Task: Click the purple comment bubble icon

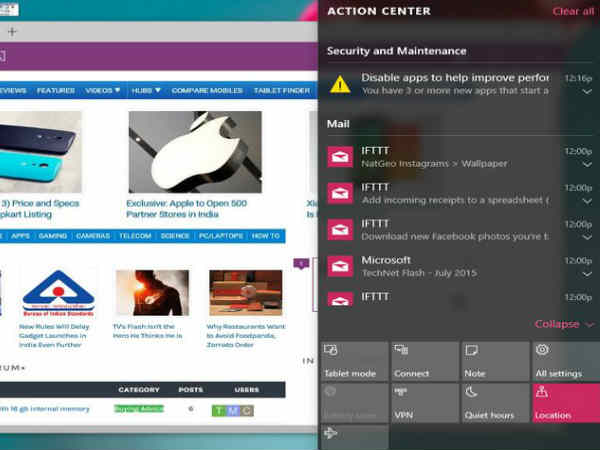Action: click(301, 264)
